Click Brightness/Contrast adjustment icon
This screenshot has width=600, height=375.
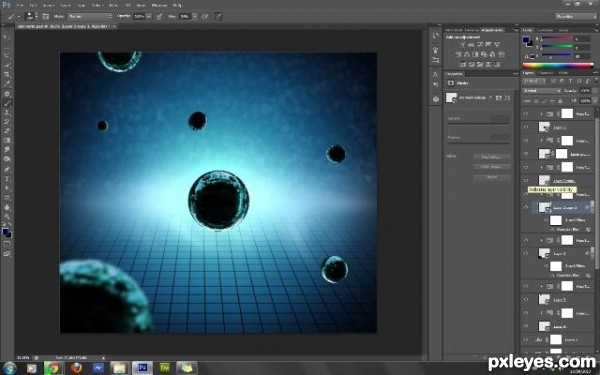coord(462,45)
